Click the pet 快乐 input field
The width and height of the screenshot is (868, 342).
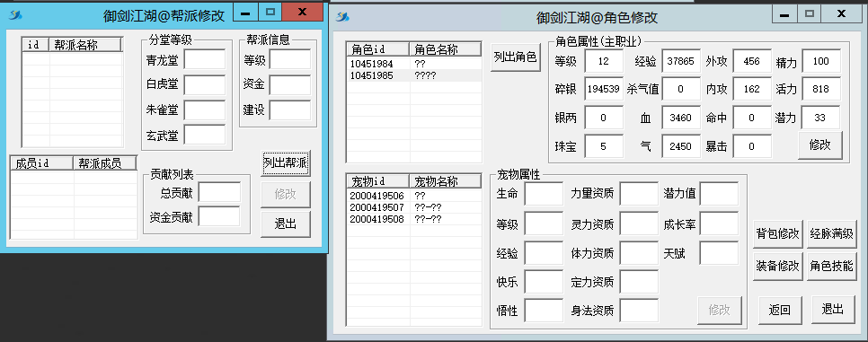tap(544, 282)
